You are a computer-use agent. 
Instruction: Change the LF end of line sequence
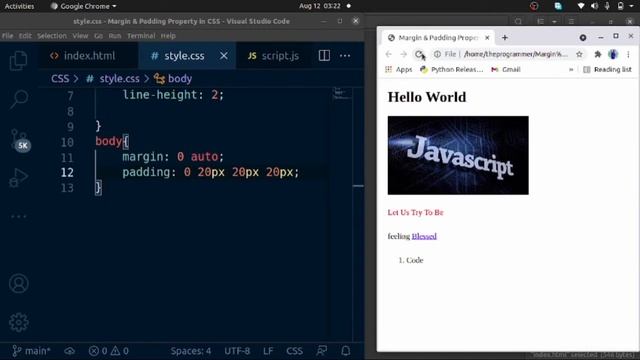point(268,351)
